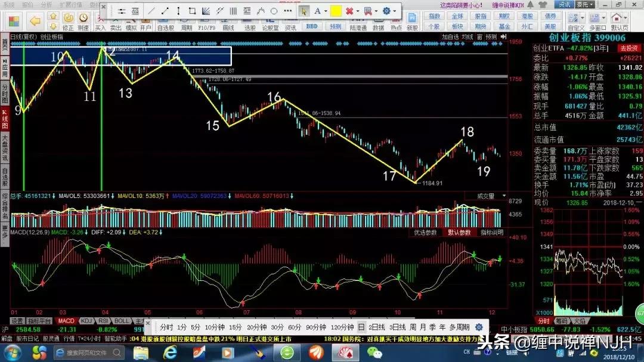Select the 日 daily period option
The image size is (644, 362).
[x=361, y=327]
